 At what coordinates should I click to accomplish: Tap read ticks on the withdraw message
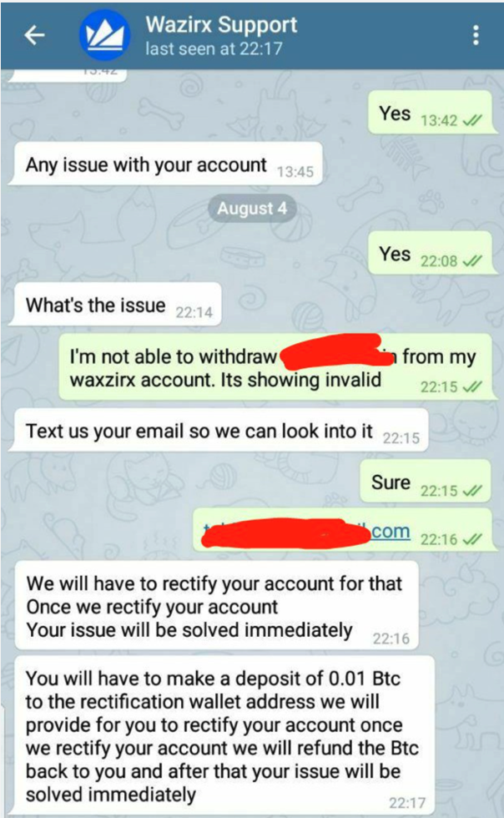tap(472, 387)
